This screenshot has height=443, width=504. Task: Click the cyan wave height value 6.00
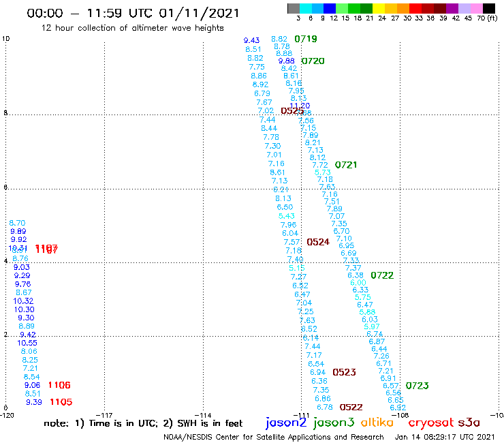[x=358, y=282]
